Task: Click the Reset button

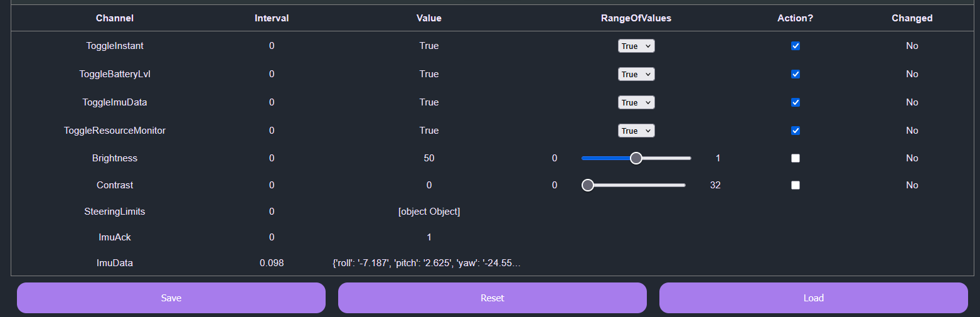Action: pos(492,298)
